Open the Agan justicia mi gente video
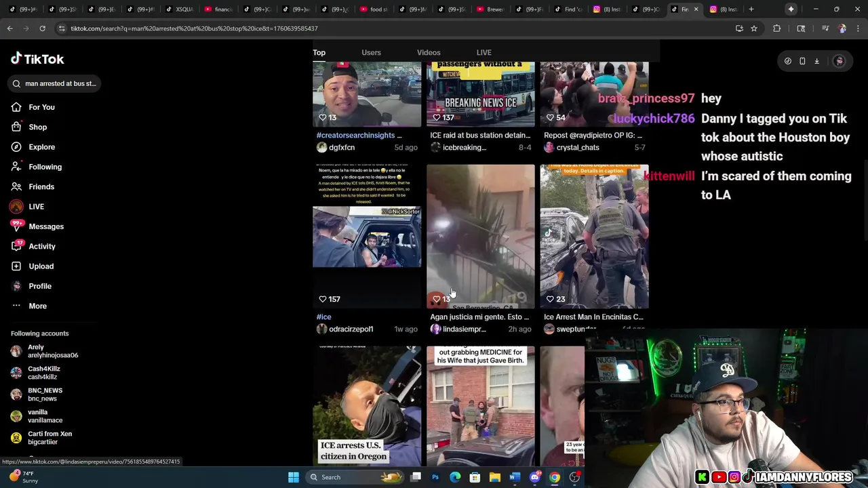 click(481, 236)
